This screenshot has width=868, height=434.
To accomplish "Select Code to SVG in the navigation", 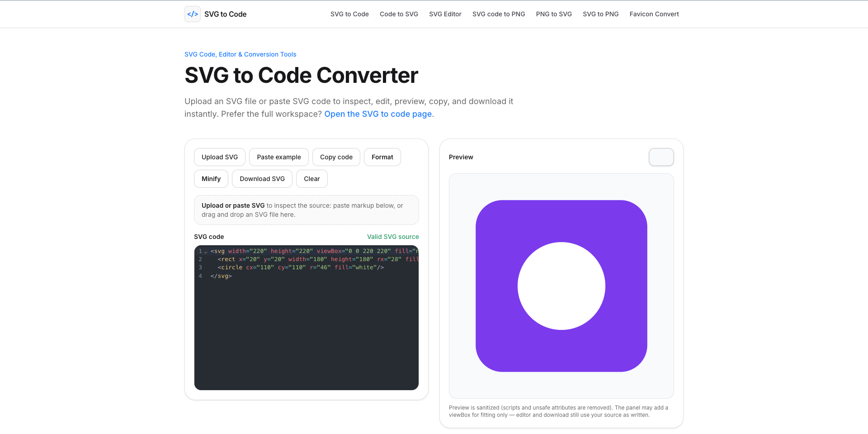I will (x=399, y=14).
